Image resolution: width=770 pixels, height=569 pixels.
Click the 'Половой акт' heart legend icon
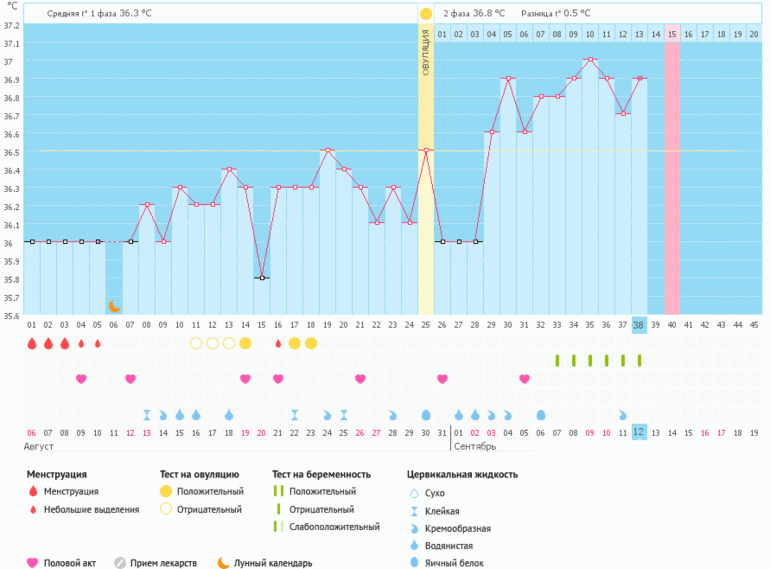coord(33,563)
